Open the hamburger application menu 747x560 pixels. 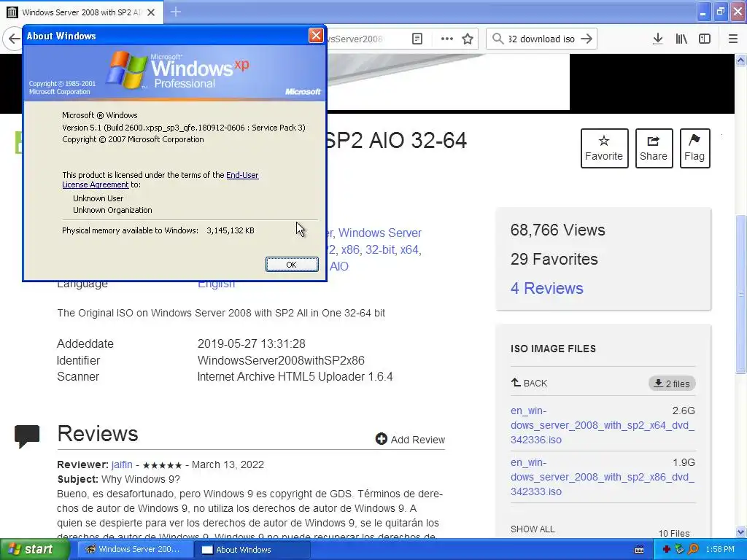coord(733,39)
